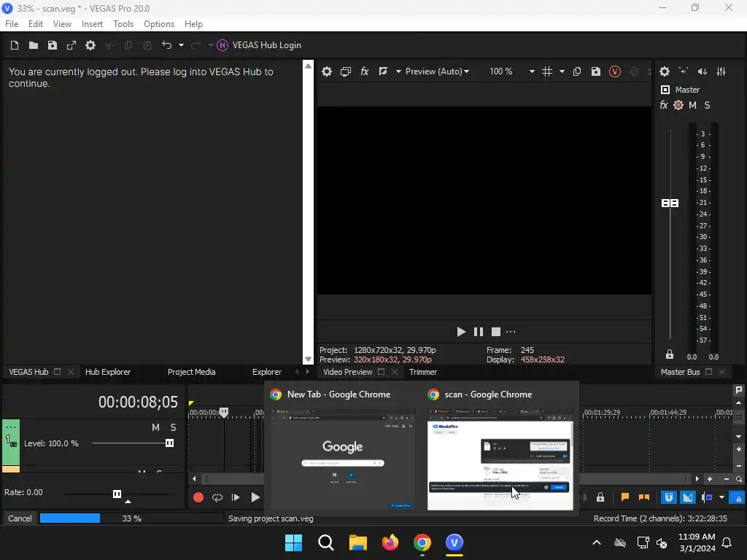
Task: Open the File menu
Action: (12, 24)
